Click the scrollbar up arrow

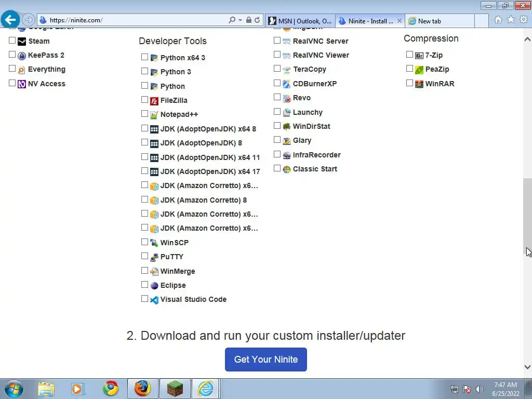(x=527, y=39)
